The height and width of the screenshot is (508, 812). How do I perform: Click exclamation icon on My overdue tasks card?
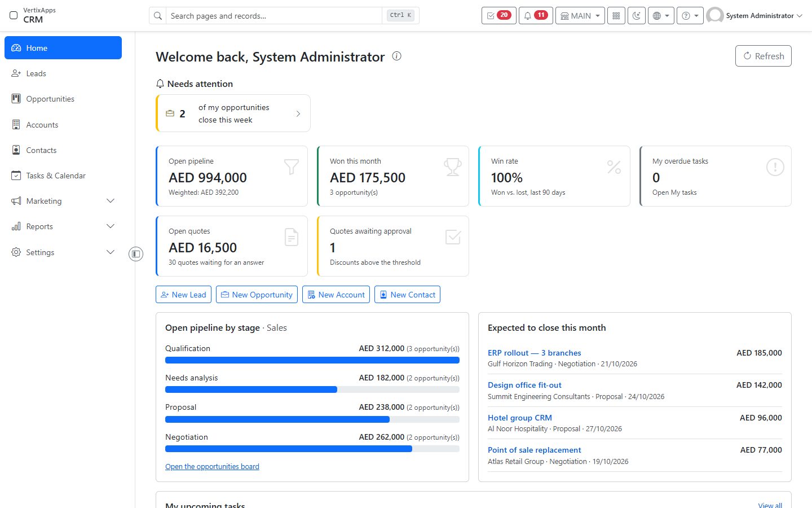[x=775, y=167]
